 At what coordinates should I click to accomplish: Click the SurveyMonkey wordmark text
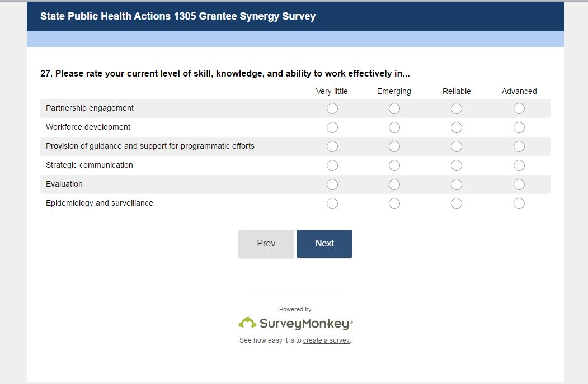pyautogui.click(x=305, y=323)
